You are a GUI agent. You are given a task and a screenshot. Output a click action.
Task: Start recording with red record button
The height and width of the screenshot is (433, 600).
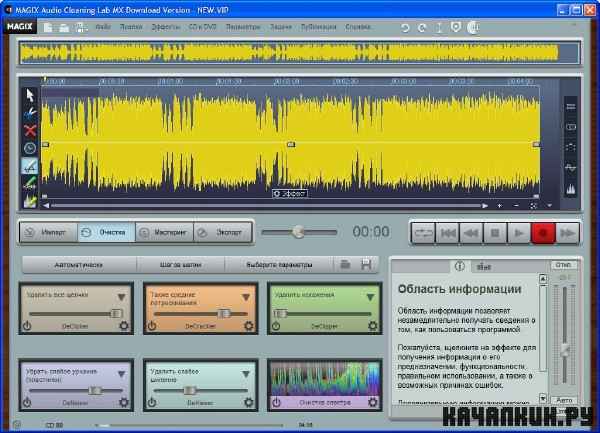tap(543, 233)
